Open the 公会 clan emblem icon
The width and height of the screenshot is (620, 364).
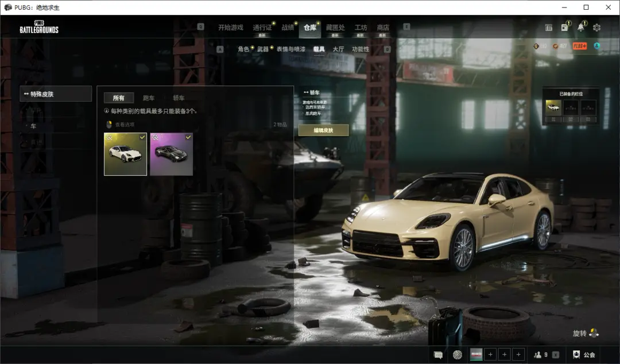pyautogui.click(x=576, y=354)
